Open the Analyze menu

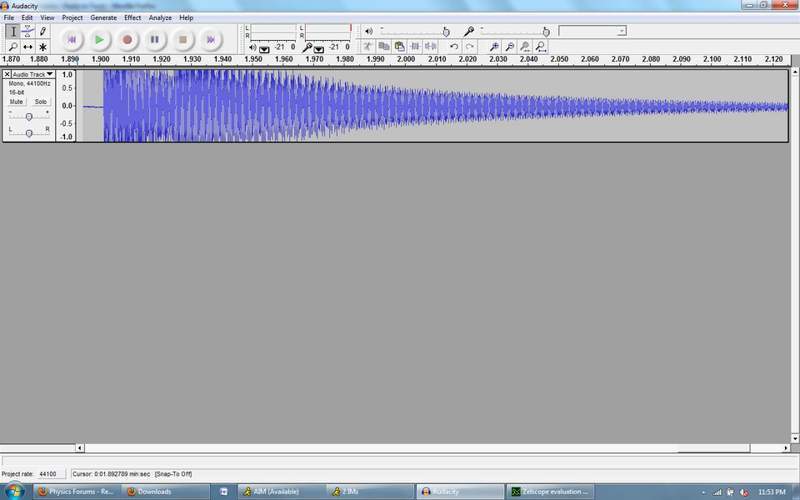point(160,17)
